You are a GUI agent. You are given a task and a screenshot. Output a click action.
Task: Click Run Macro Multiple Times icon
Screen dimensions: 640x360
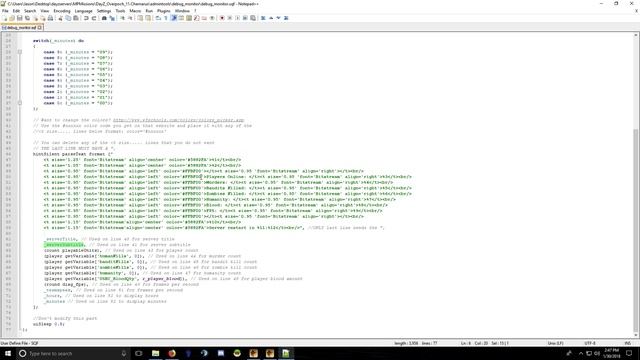245,18
